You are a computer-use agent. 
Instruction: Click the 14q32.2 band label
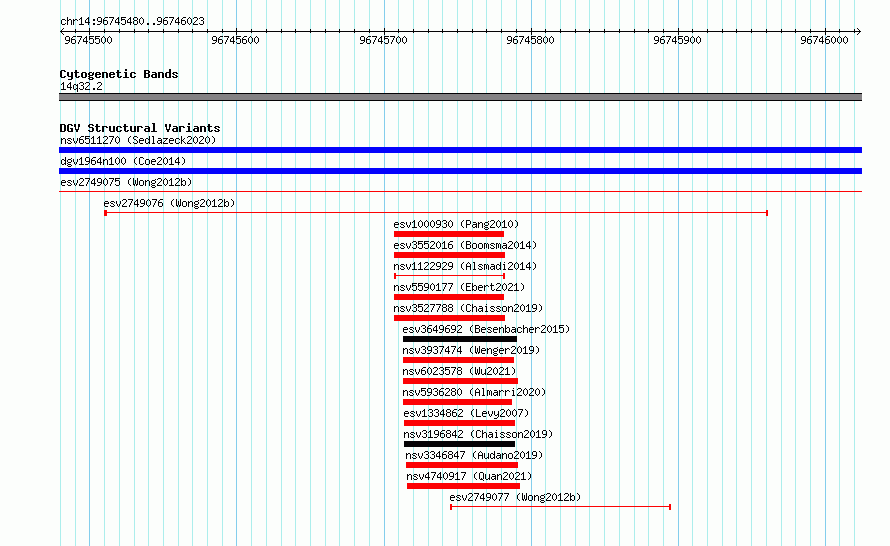click(x=81, y=86)
